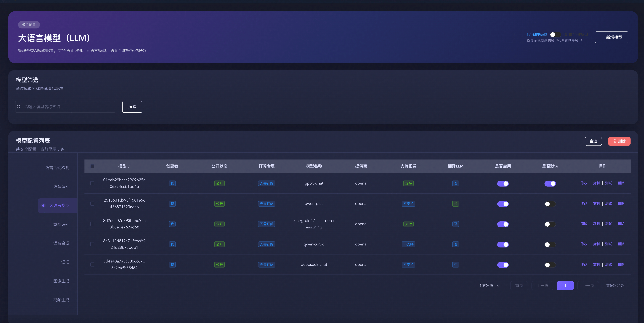Viewport: 644px width, 323px height.
Task: Disable the enabled switch for qwen-turbo
Action: coord(503,244)
